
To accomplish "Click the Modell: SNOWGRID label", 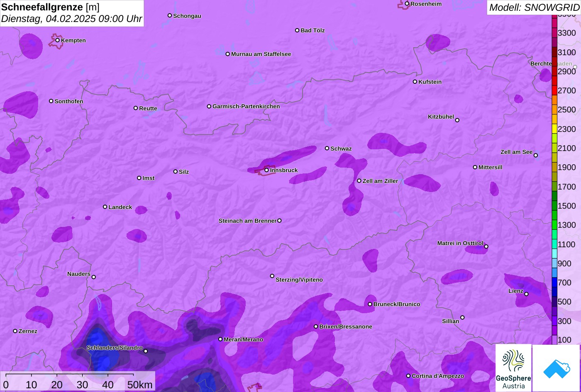I will tap(534, 7).
